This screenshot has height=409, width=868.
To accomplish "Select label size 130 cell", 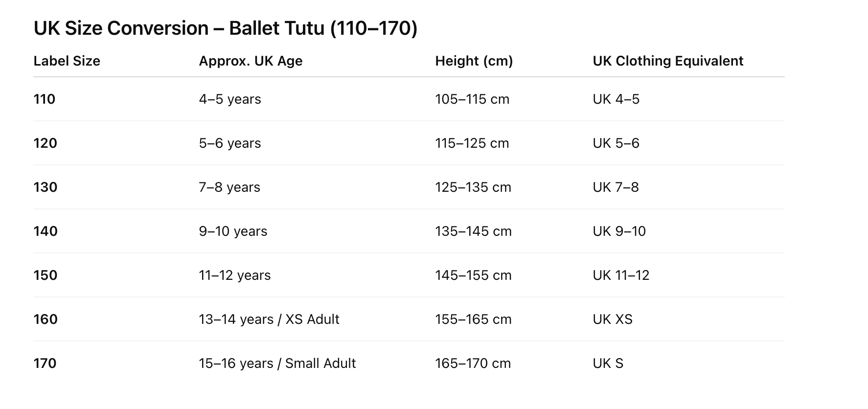I will pyautogui.click(x=46, y=187).
